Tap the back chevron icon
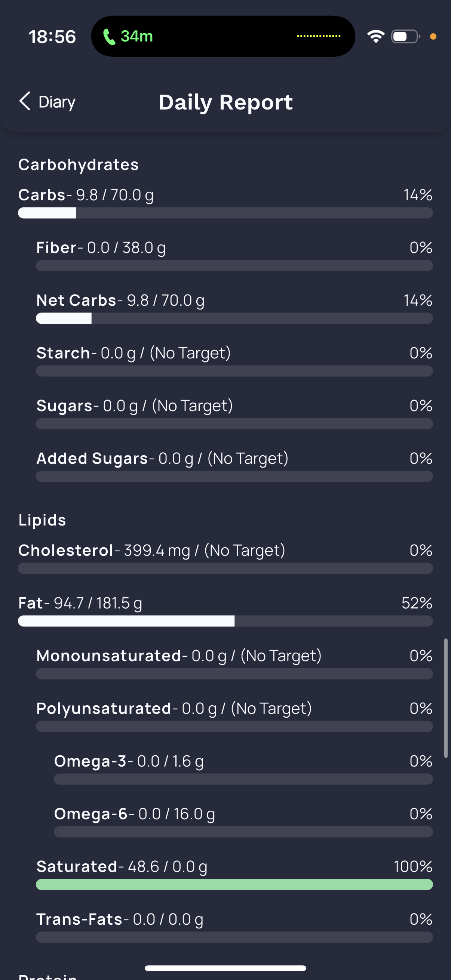 (x=25, y=101)
